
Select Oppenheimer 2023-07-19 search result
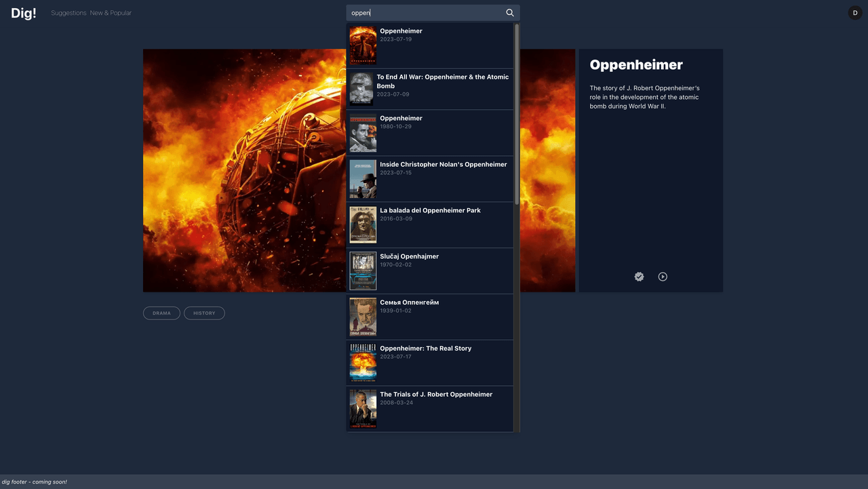pyautogui.click(x=430, y=45)
